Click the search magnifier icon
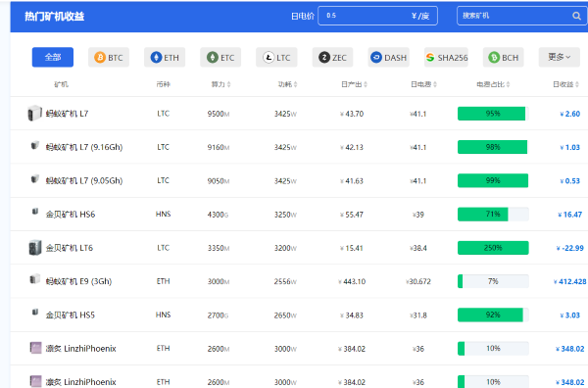 [x=576, y=16]
